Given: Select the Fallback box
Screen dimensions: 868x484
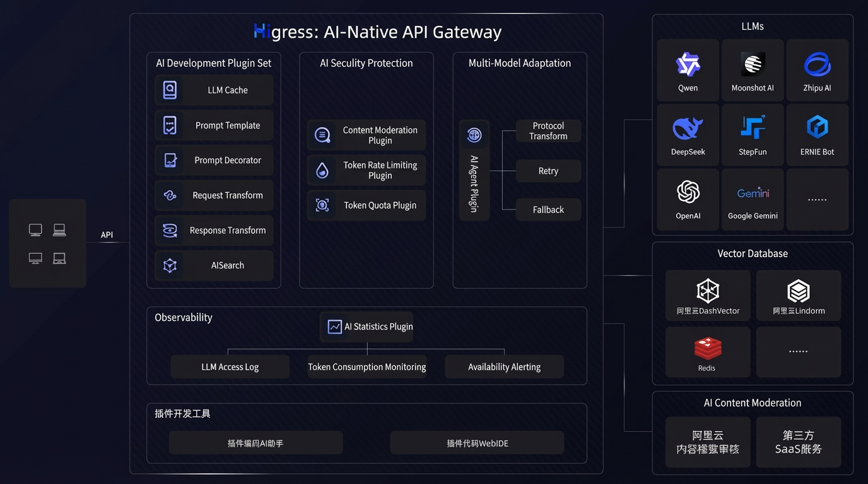Looking at the screenshot, I should [548, 210].
